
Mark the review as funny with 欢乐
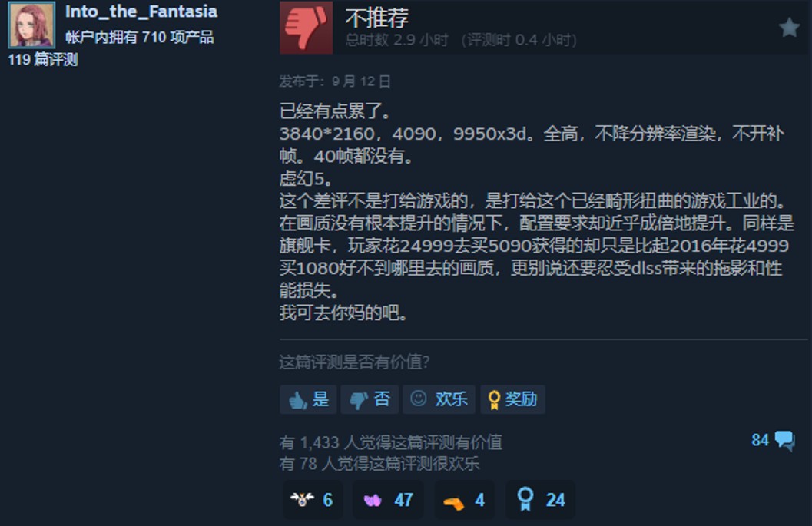(439, 399)
